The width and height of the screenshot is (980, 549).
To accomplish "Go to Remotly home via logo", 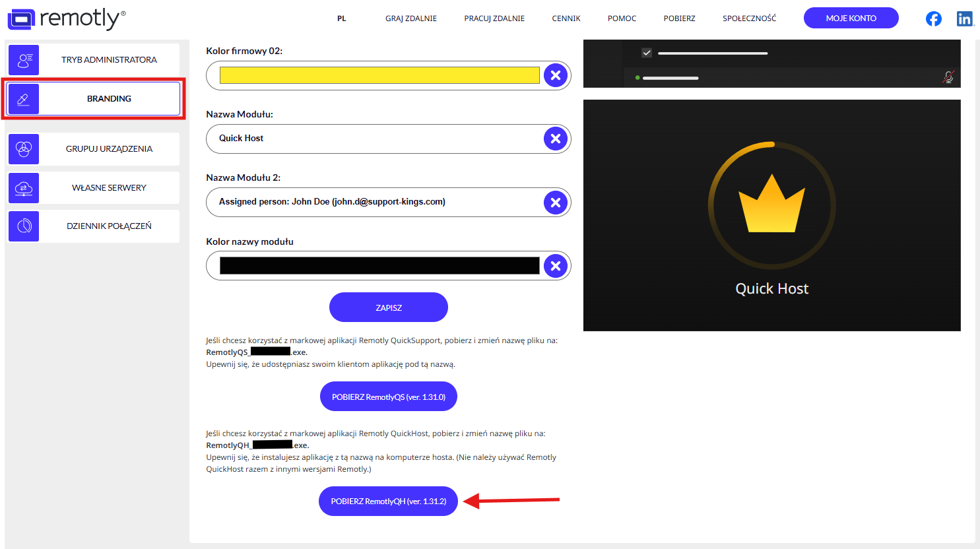I will (x=66, y=18).
